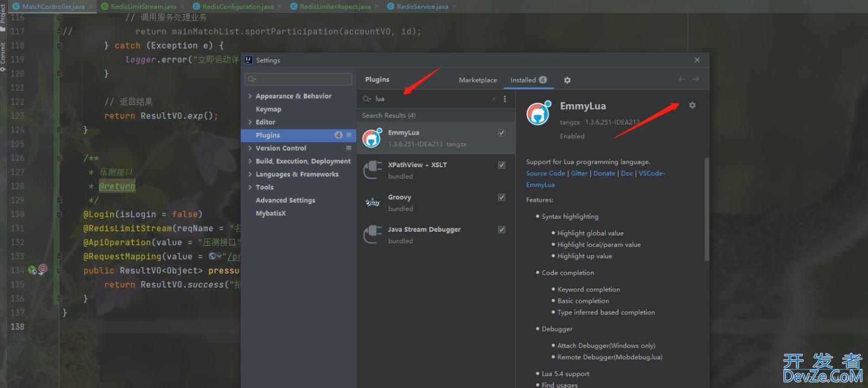The width and height of the screenshot is (868, 388).
Task: Open the VSCode-EmmyLua link
Action: coord(652,173)
